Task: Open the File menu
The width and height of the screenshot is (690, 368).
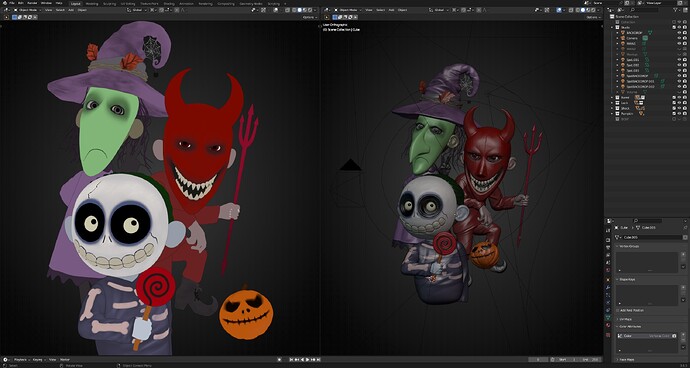Action: tap(12, 3)
